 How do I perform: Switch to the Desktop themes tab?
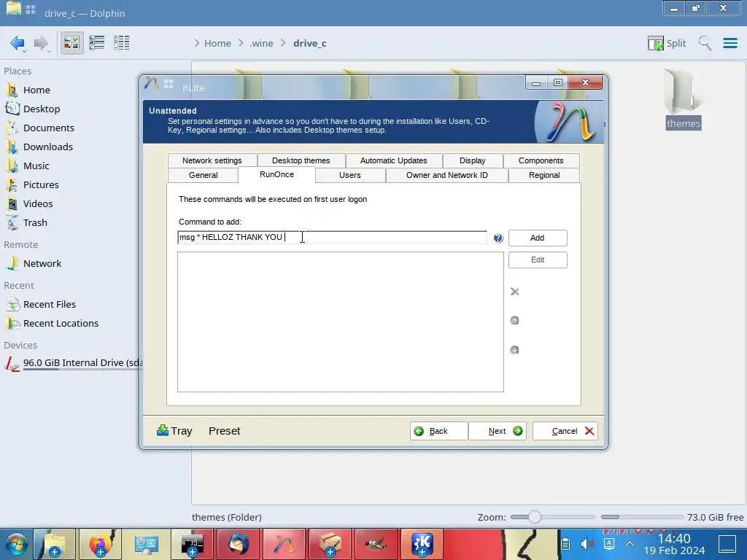click(x=301, y=160)
